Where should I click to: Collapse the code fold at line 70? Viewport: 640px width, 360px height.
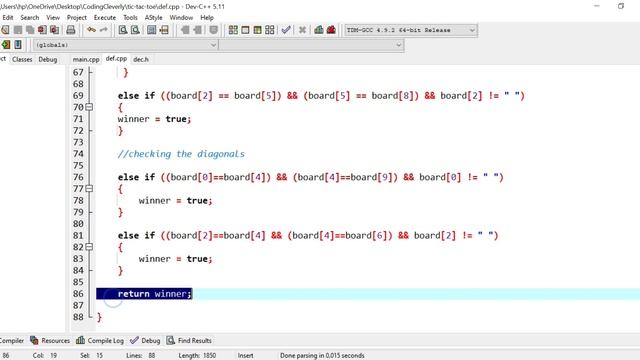click(x=89, y=107)
